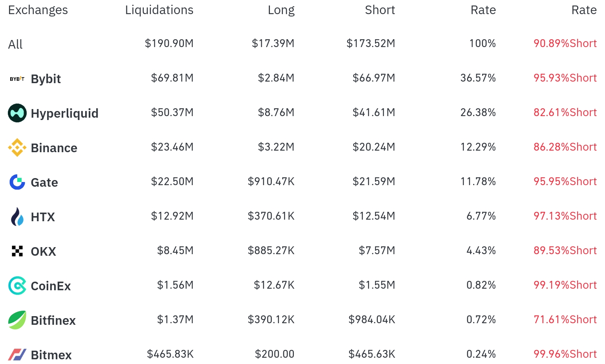The image size is (605, 364).
Task: Click Bybit's 95.93%Short rate value
Action: pos(565,78)
